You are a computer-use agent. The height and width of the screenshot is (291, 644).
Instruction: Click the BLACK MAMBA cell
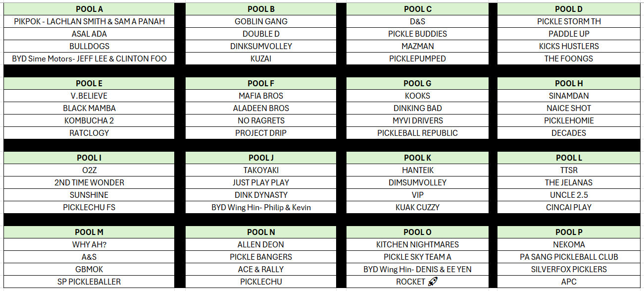coord(89,108)
